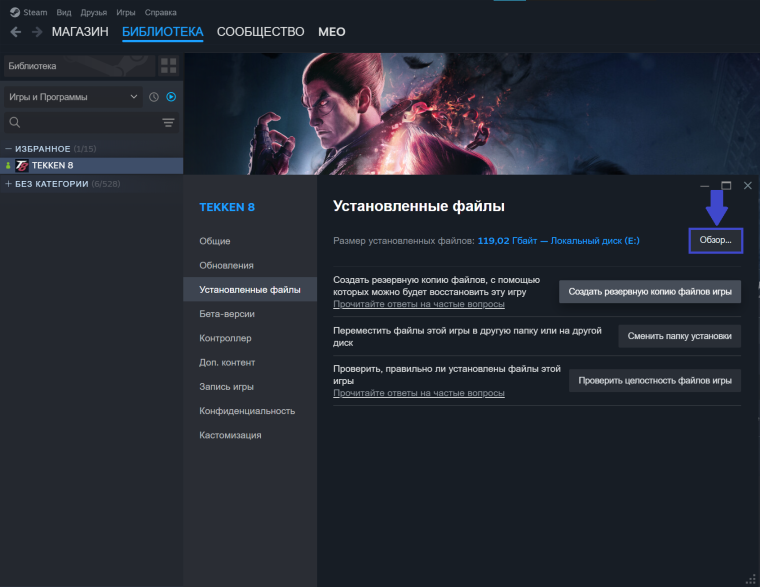
Task: Go to the БИБЛИОТЕКА tab
Action: [x=162, y=32]
